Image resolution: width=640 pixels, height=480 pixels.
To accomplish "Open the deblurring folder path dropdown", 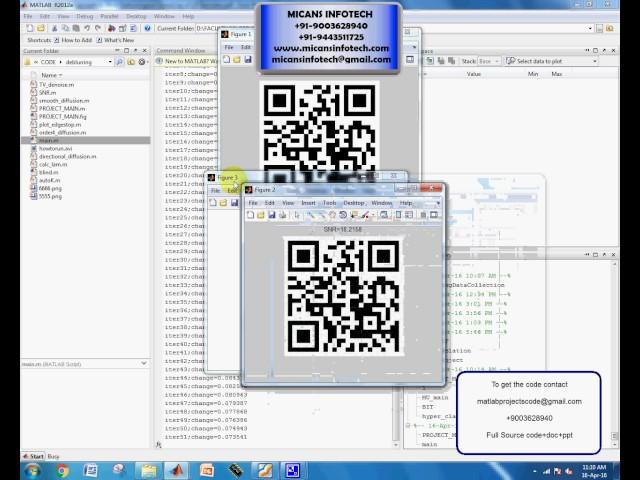I will (x=110, y=62).
